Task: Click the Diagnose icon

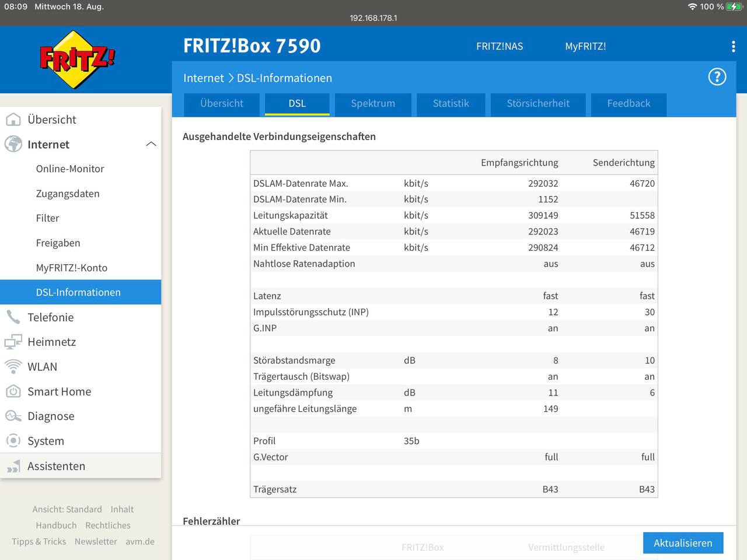Action: [13, 416]
